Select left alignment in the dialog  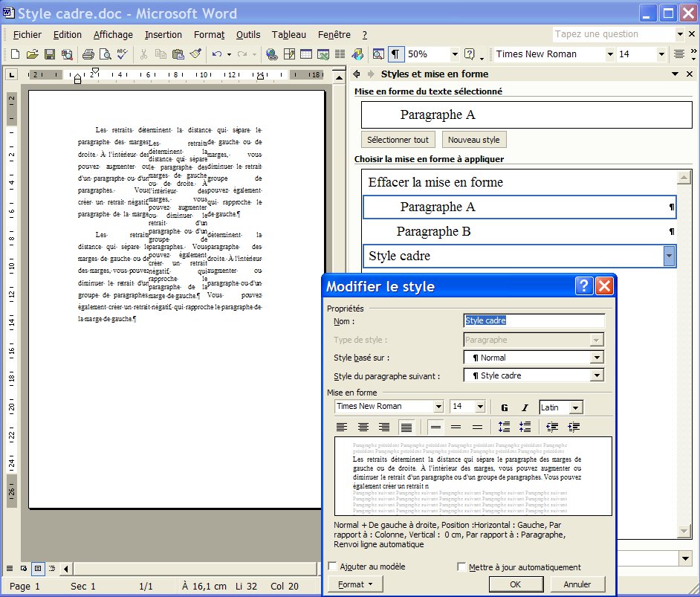[342, 427]
